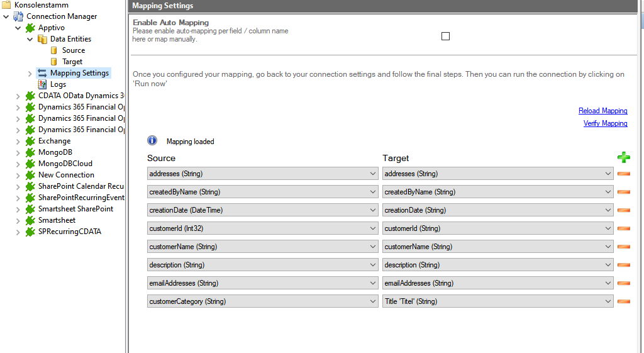The width and height of the screenshot is (644, 353).
Task: Select the Konsolenstamm root node
Action: [x=41, y=5]
